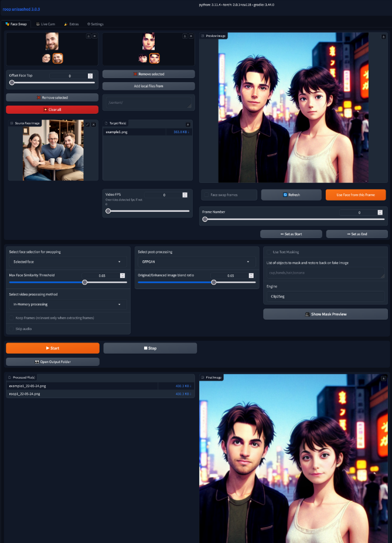Select the Face Swap tab
The image size is (392, 543).
click(x=16, y=24)
